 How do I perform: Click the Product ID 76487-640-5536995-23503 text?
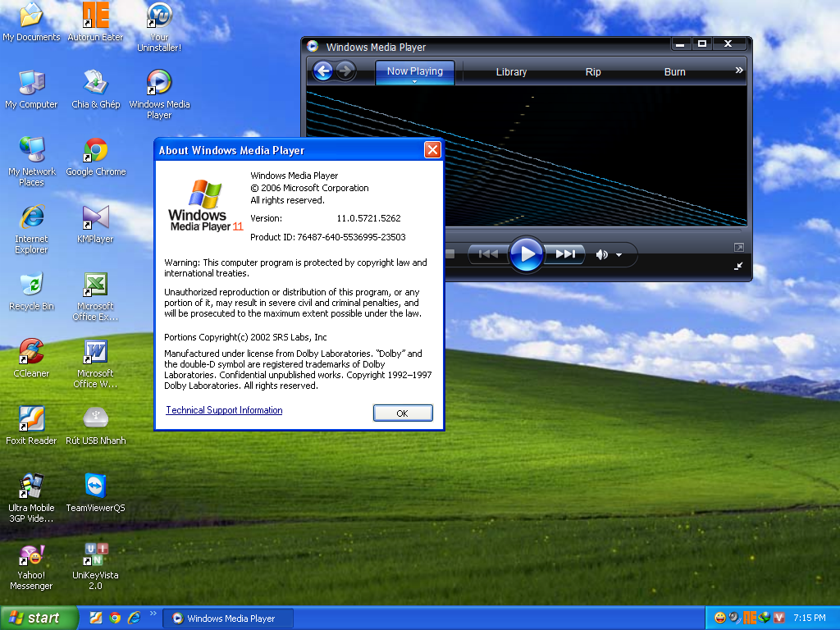(328, 237)
